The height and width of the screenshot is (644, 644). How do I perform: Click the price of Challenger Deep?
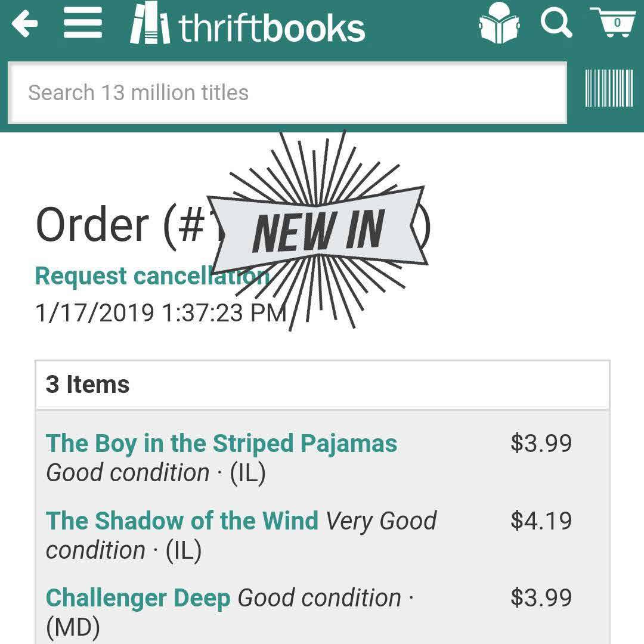point(541,597)
